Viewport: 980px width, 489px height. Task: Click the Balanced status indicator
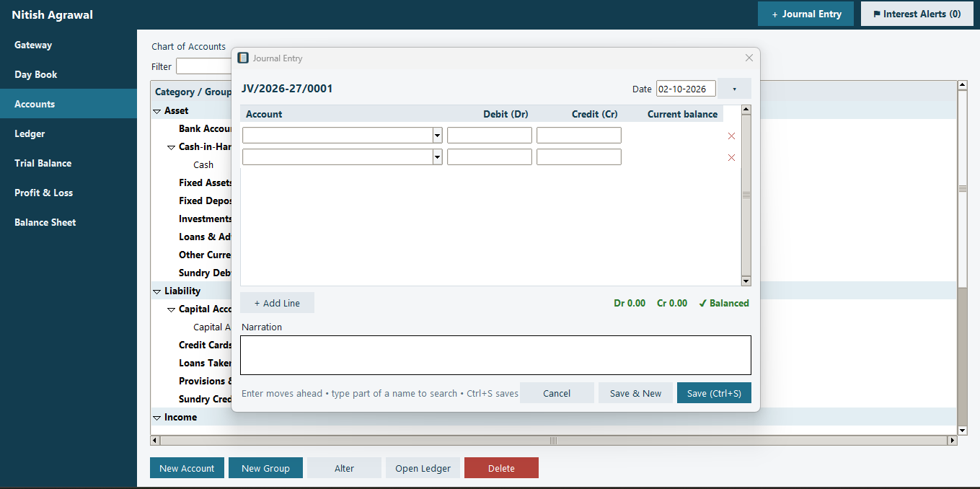pyautogui.click(x=724, y=304)
